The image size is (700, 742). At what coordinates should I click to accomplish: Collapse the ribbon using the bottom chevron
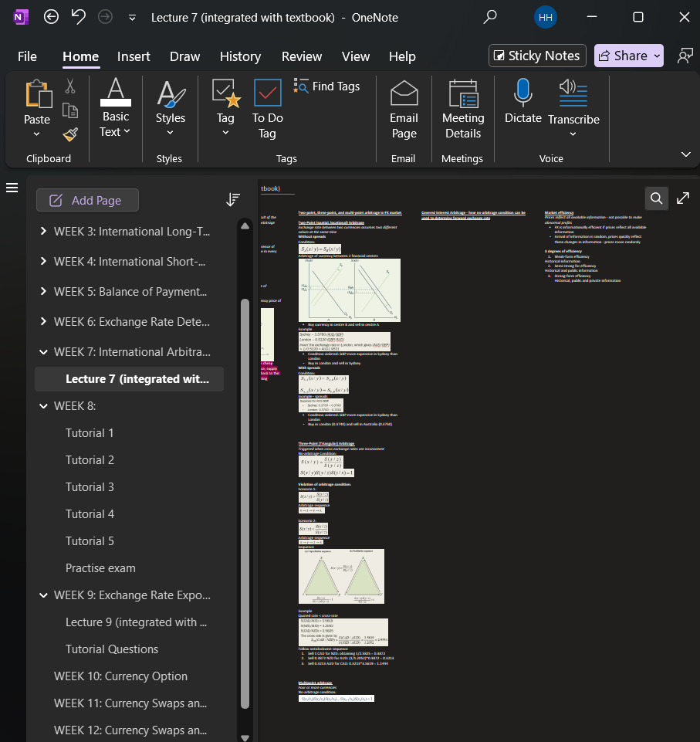[685, 154]
